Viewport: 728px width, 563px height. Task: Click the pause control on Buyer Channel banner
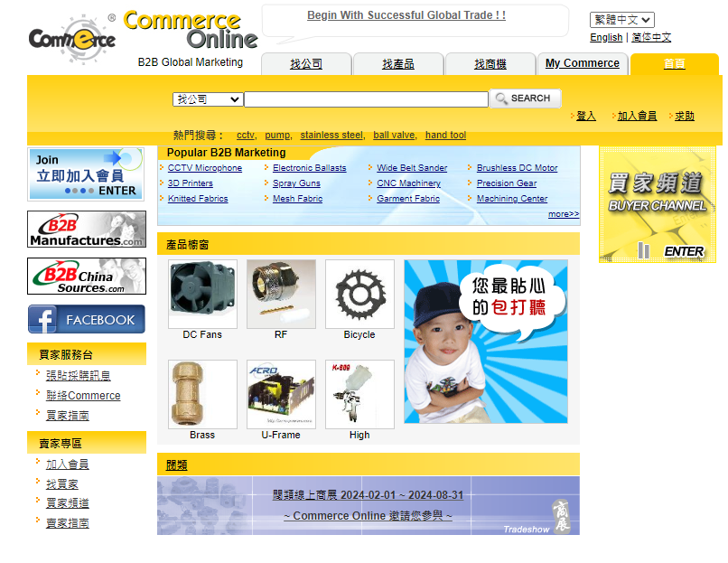point(644,250)
